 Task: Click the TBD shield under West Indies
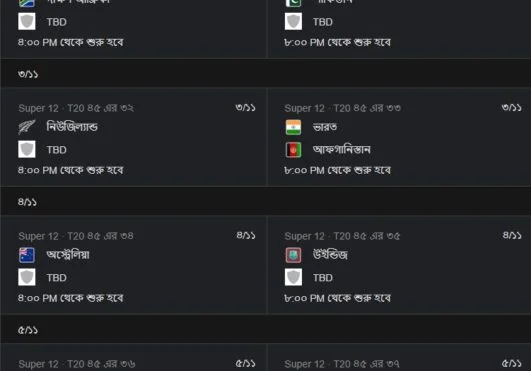click(293, 277)
